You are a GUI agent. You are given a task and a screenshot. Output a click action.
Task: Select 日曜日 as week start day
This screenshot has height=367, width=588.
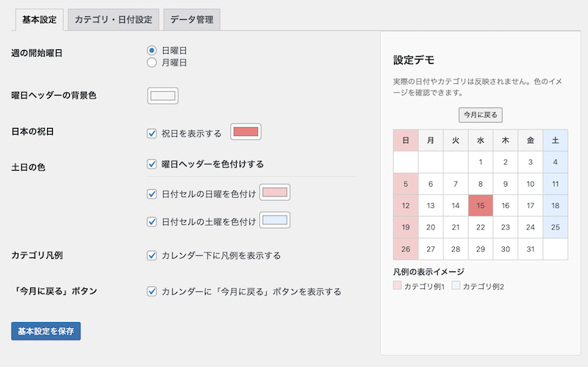[152, 51]
